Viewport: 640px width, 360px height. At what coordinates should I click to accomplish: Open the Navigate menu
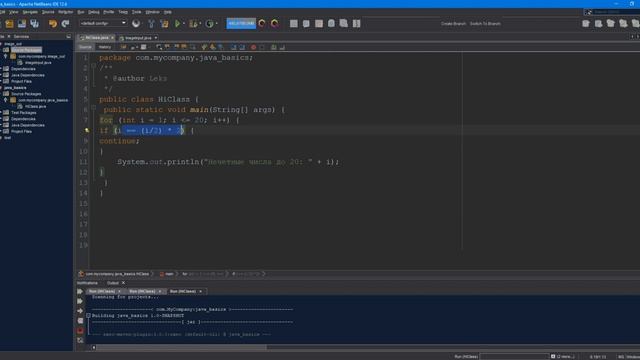coord(30,12)
